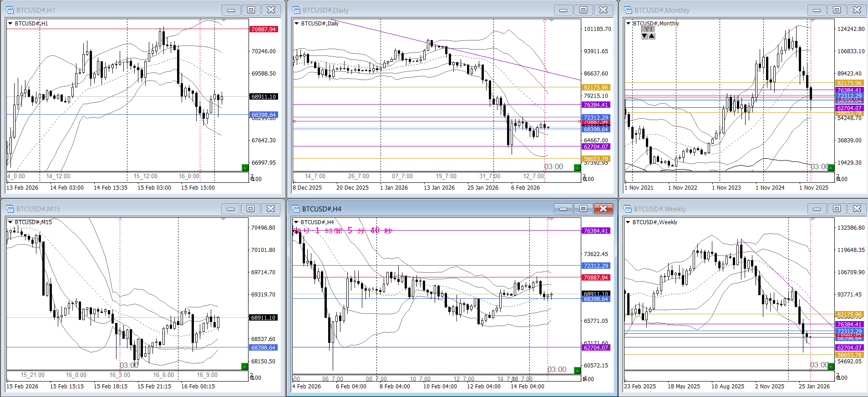Activate the BTCUSD#,M15 window title bar
Viewport: 868px width, 397px height.
coord(114,209)
